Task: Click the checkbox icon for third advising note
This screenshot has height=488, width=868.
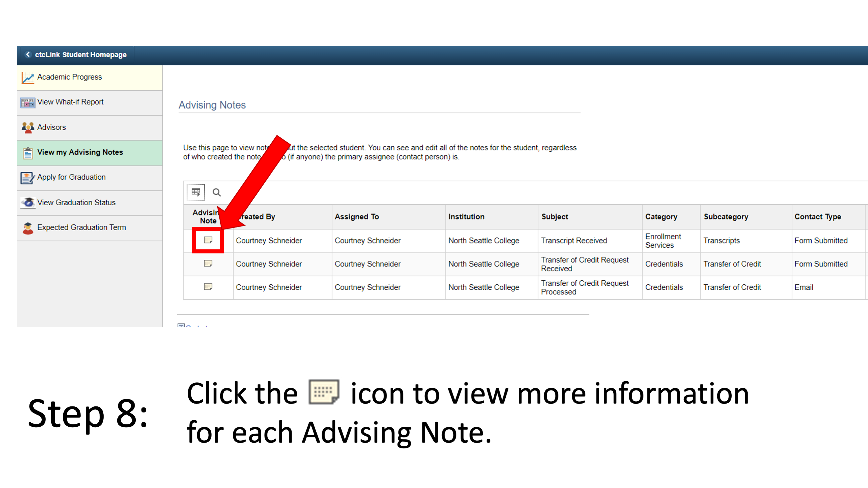Action: click(208, 287)
